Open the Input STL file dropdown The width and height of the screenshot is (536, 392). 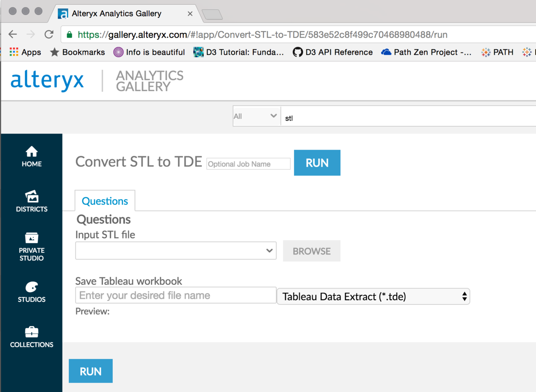pos(176,251)
